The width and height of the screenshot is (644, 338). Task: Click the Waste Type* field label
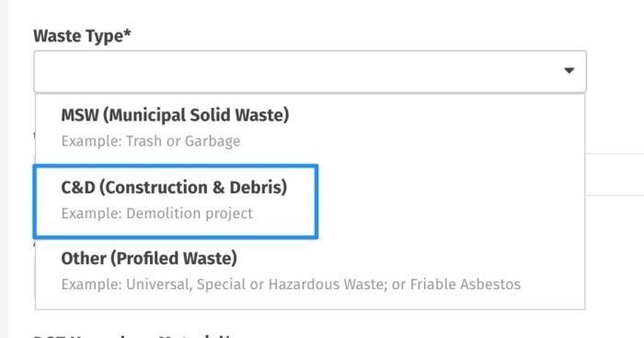coord(82,36)
